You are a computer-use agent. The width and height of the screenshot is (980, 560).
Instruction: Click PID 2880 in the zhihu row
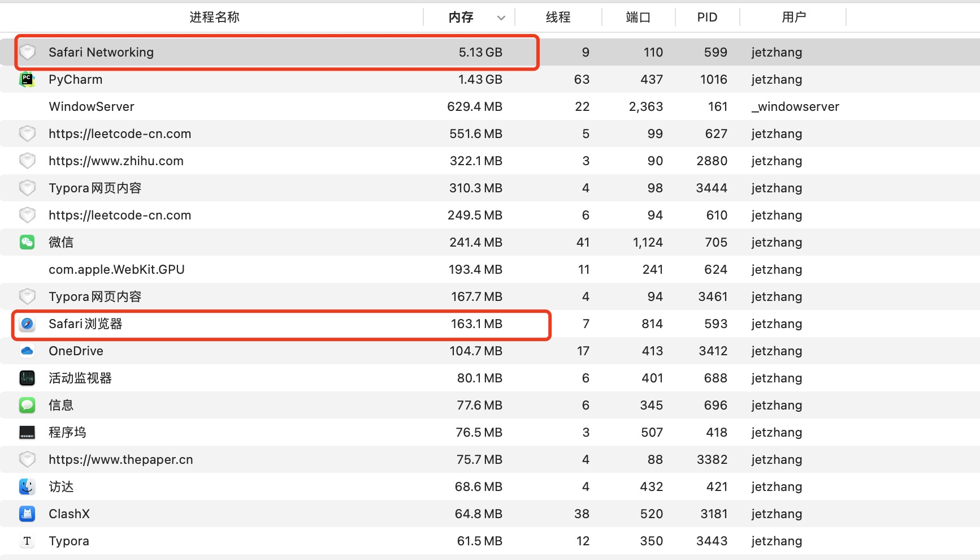(x=712, y=161)
